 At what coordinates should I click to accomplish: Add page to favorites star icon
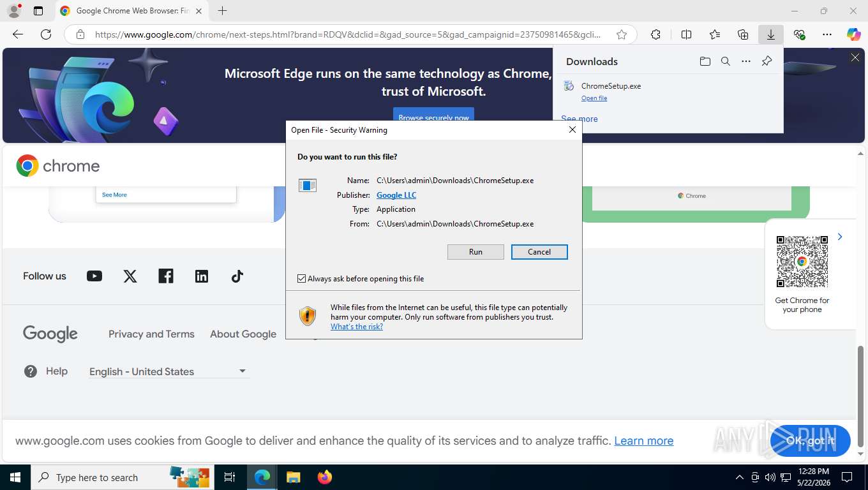622,34
